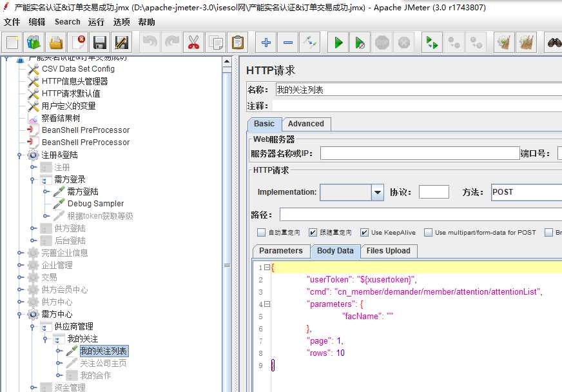Select the Body Data tab
562x392 pixels.
pos(335,251)
